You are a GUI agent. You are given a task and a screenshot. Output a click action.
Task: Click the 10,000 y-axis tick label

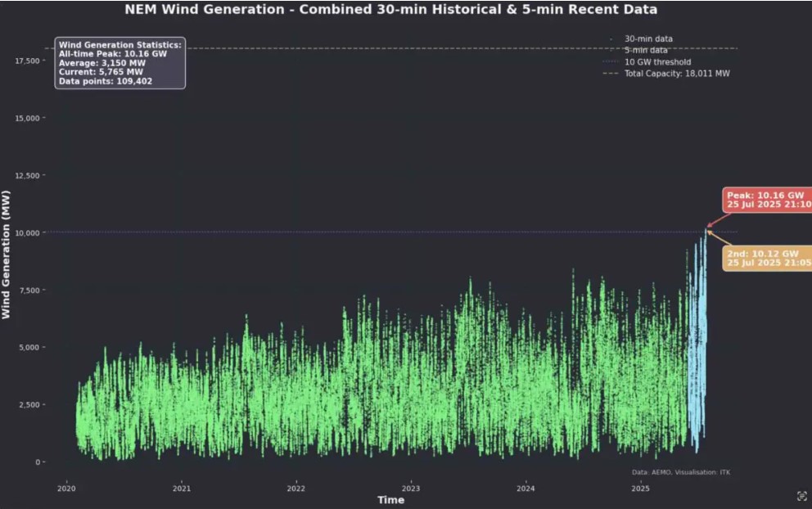(28, 233)
